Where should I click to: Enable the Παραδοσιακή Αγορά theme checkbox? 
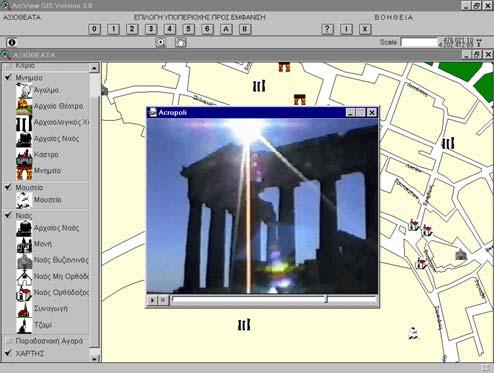click(x=8, y=341)
